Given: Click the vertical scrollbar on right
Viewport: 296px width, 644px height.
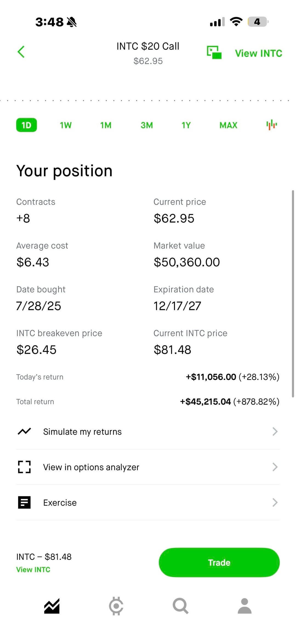Looking at the screenshot, I should point(293,294).
